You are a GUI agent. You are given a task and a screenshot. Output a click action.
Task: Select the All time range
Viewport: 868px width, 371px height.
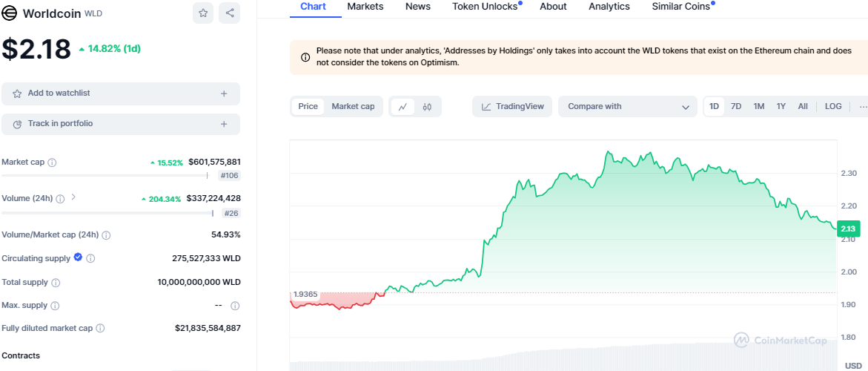pyautogui.click(x=803, y=106)
